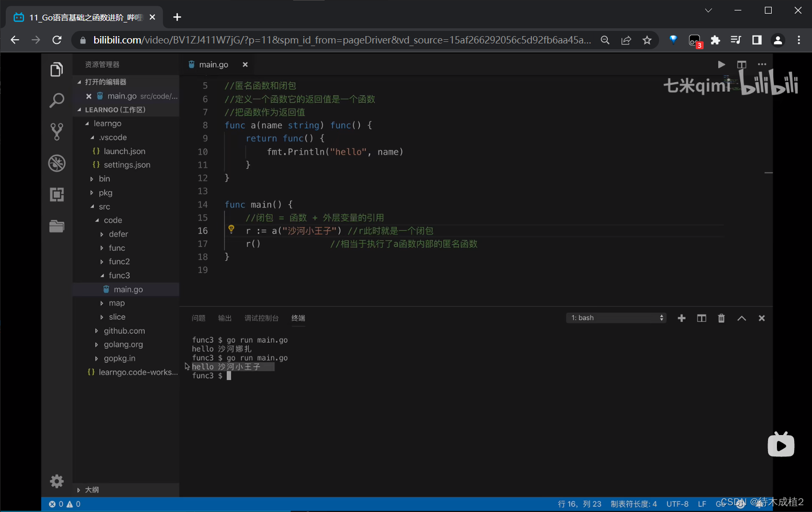Screen dimensions: 812x512
Task: Open the editor More Actions ellipsis
Action: 762,64
